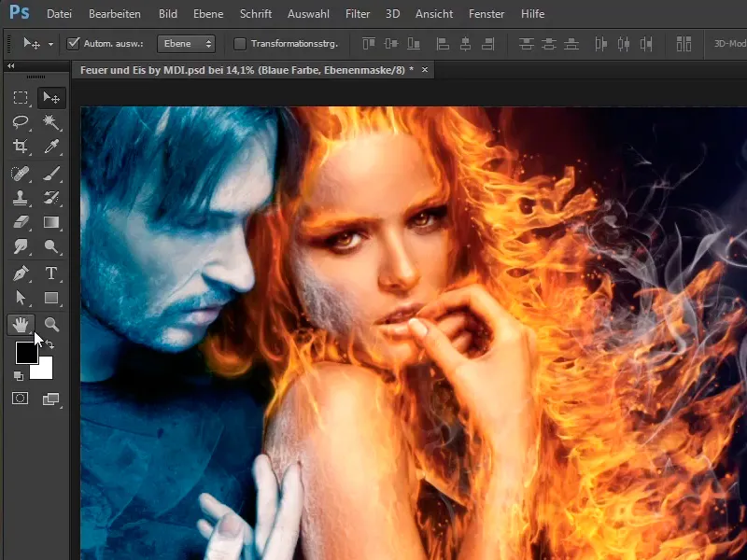Viewport: 747px width, 560px height.
Task: Select the Type tool
Action: pos(51,273)
